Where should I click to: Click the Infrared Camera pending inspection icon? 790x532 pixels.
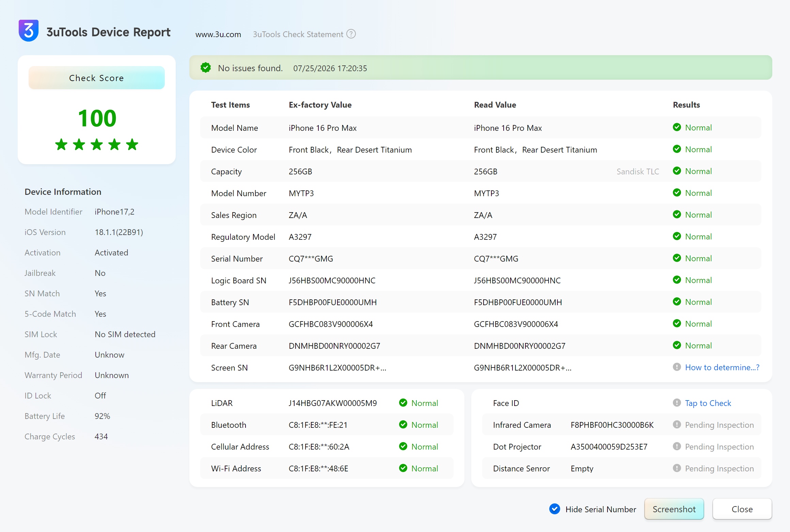[x=677, y=424]
